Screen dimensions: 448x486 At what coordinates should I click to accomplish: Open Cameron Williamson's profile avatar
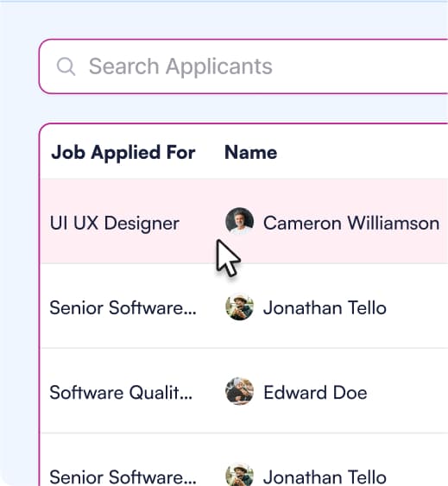pyautogui.click(x=239, y=221)
